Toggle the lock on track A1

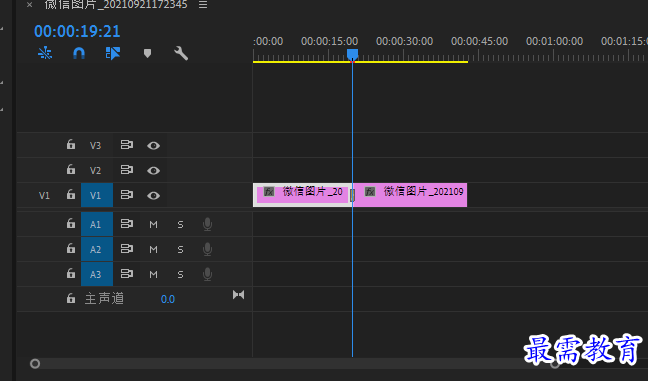[71, 223]
